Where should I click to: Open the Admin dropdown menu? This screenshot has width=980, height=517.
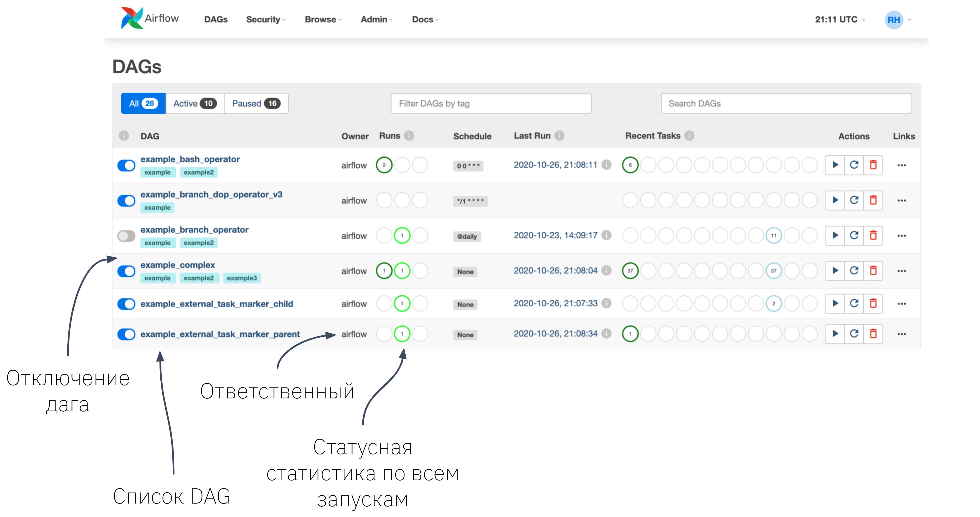pos(377,19)
